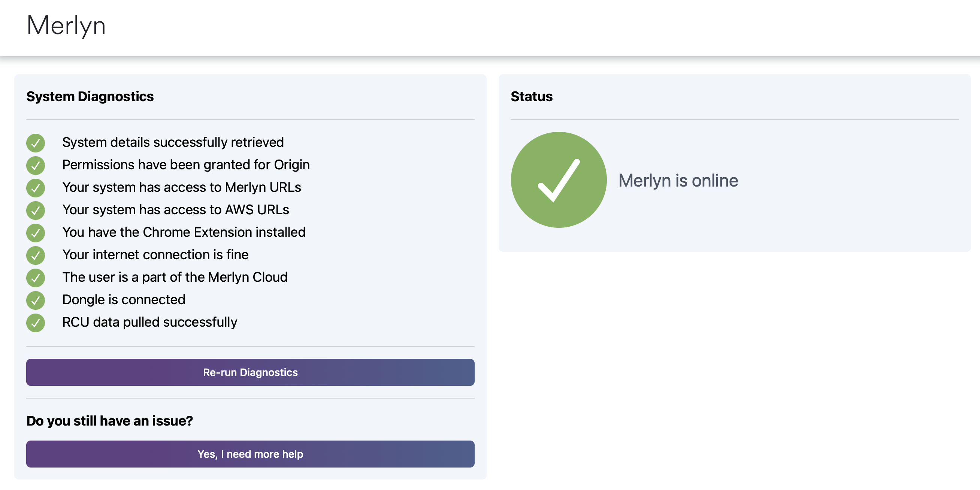Click check icon next to AWS URLs access
Image resolution: width=980 pixels, height=490 pixels.
point(35,211)
